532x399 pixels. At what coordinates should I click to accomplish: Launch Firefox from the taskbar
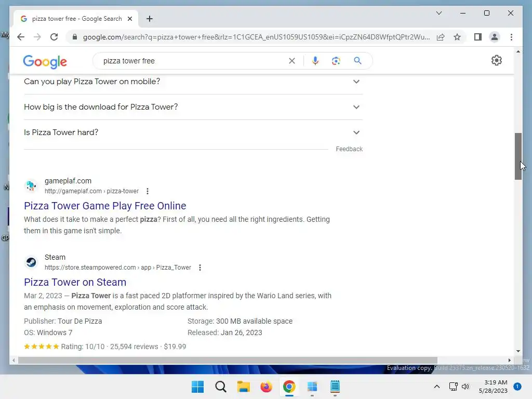pos(267,387)
